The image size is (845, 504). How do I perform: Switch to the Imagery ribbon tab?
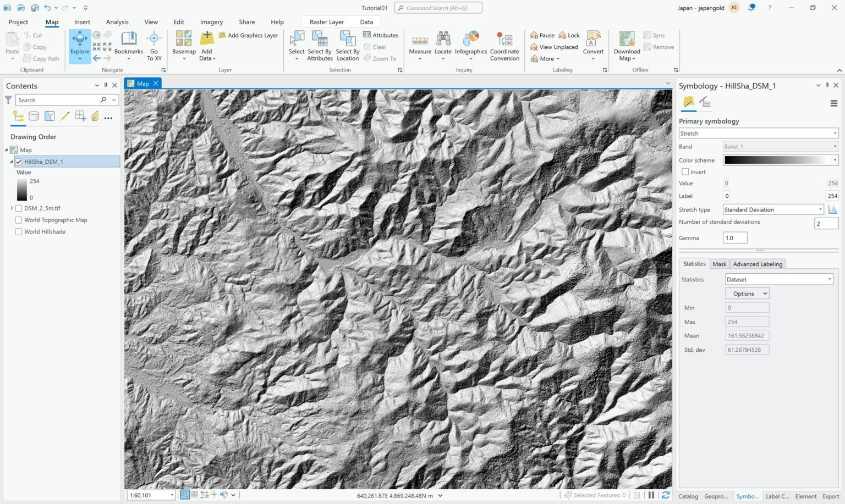pyautogui.click(x=211, y=22)
